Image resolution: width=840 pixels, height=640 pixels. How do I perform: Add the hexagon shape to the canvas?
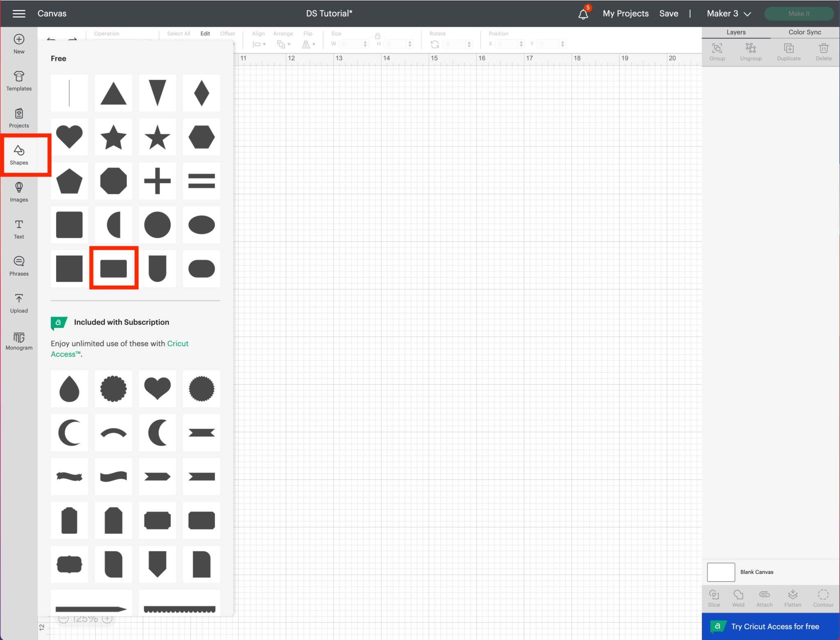tap(201, 137)
